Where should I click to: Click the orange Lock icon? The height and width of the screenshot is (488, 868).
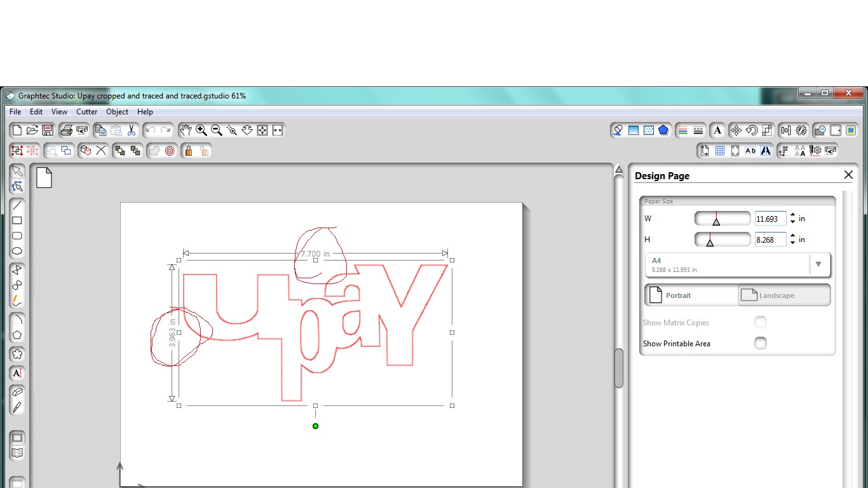[x=188, y=151]
